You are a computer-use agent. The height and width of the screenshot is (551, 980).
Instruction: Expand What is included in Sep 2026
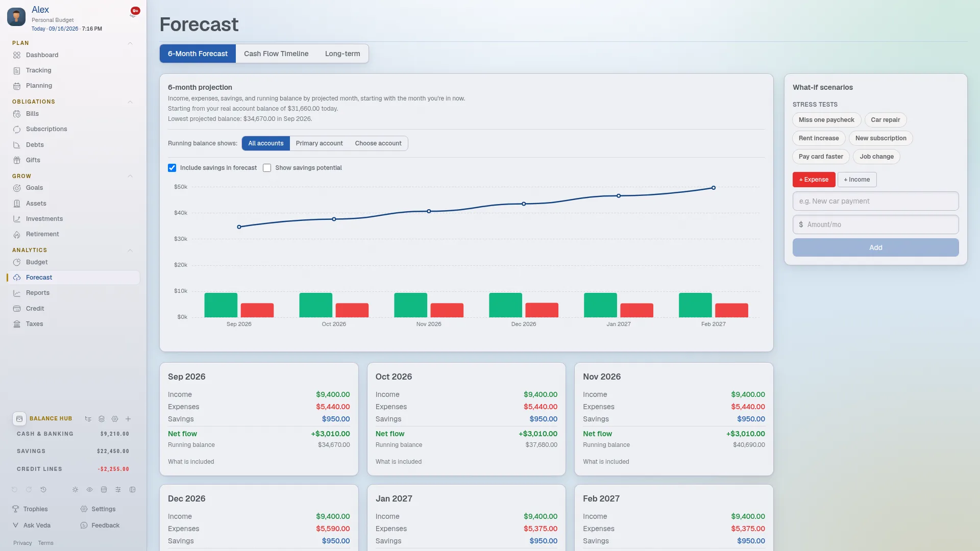(191, 462)
